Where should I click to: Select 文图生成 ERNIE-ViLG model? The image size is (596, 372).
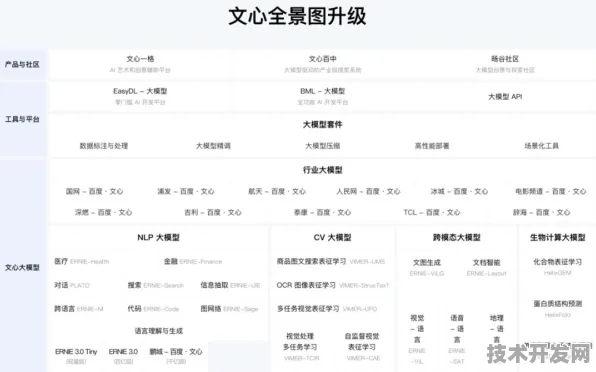coord(427,268)
